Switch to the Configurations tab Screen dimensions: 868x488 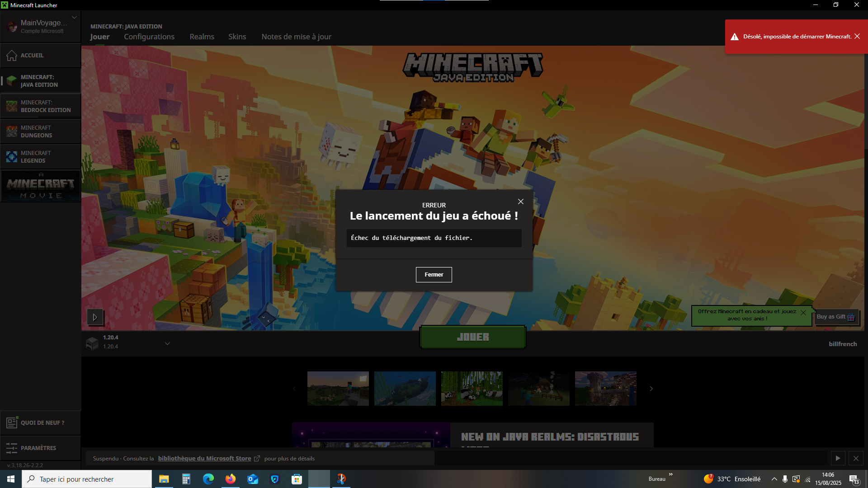click(149, 37)
